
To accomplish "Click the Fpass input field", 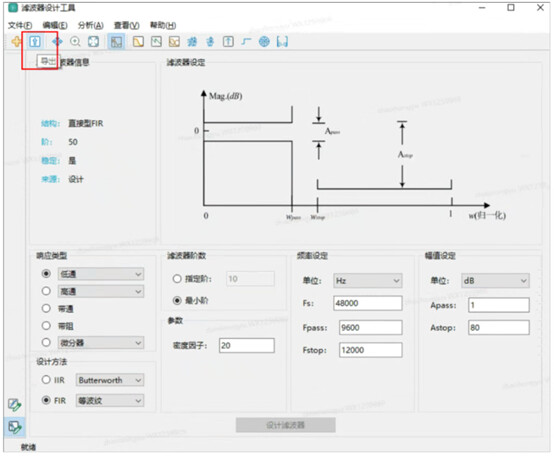I will (x=370, y=328).
